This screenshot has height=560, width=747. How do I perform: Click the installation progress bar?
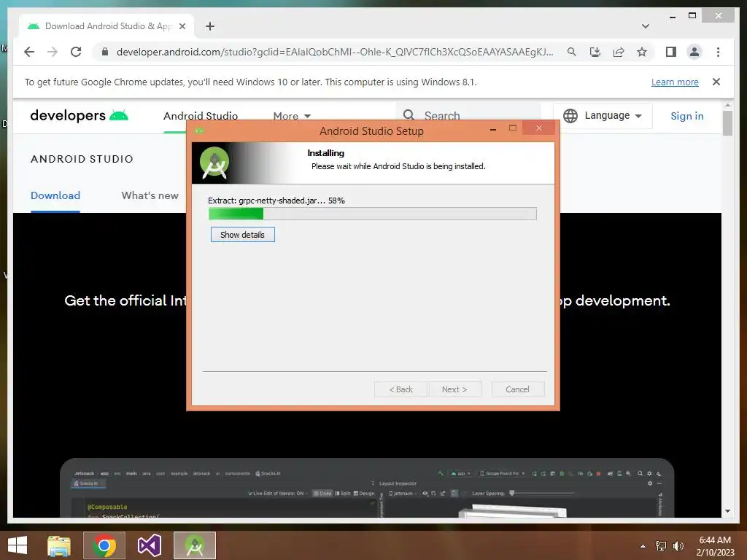(373, 214)
